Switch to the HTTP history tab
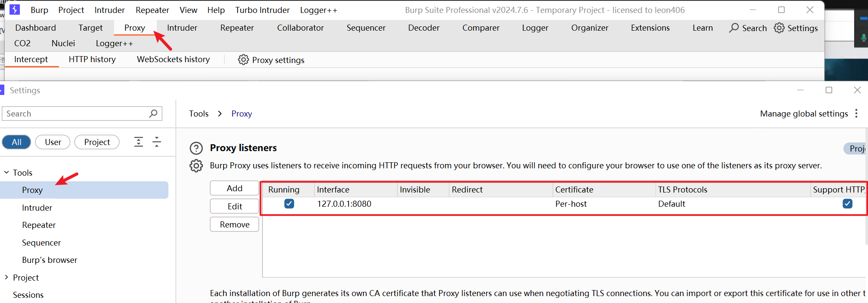This screenshot has width=868, height=303. click(92, 59)
